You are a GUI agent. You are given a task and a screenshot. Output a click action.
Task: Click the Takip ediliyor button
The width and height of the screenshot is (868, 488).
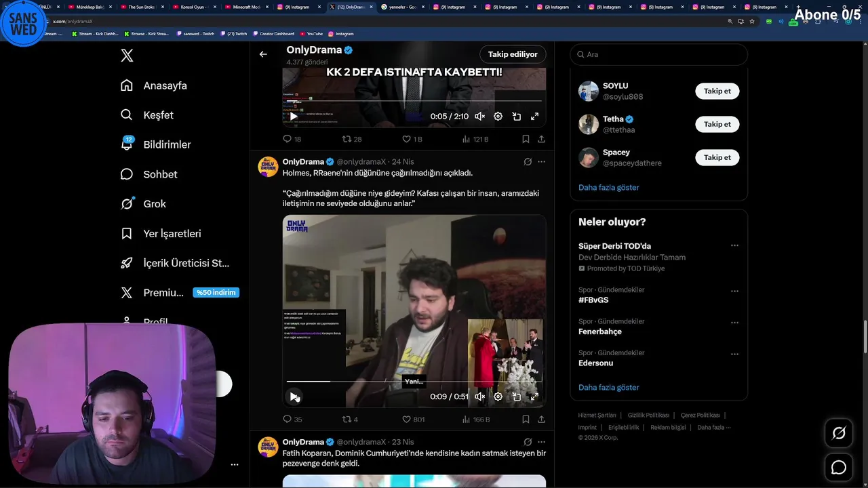[513, 54]
